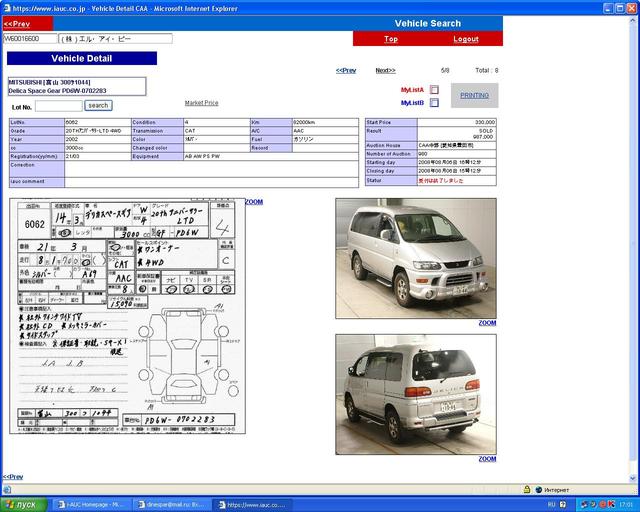Click the scroll down arrow of vertical scrollbar

coord(633,478)
